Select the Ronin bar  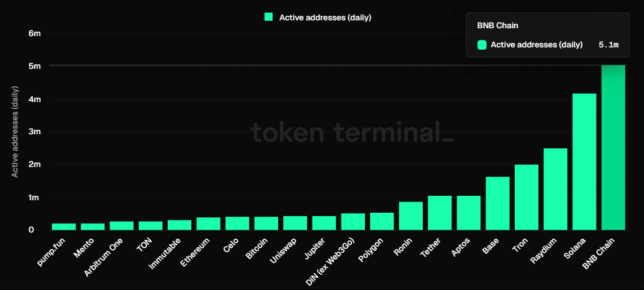411,216
